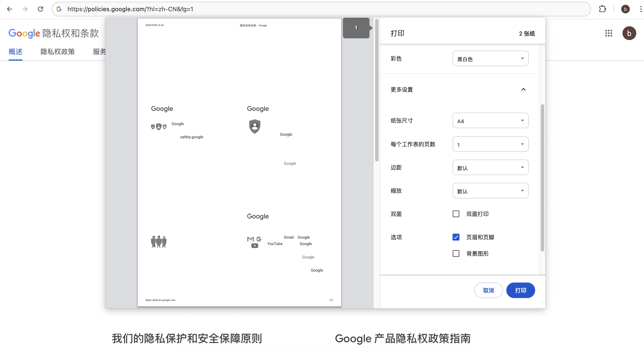Collapse the 更多设置 section
The image size is (644, 348).
(x=523, y=89)
